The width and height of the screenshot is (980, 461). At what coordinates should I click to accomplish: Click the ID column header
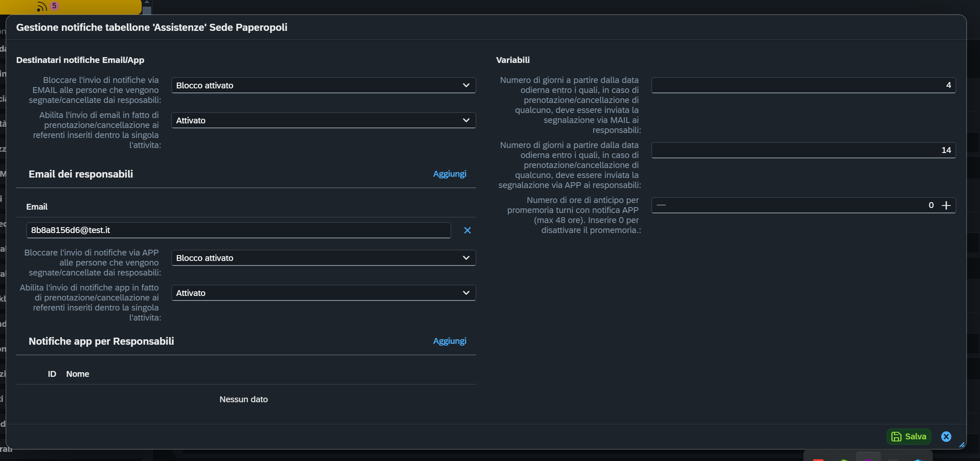tap(52, 374)
